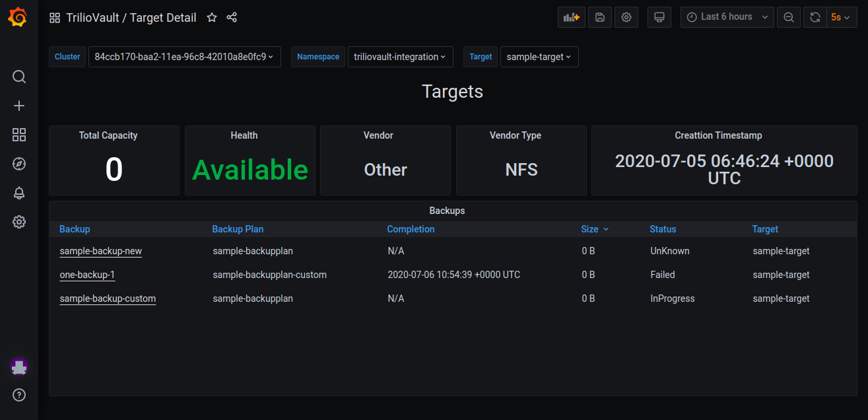Viewport: 868px width, 420px height.
Task: Open the user avatar profile icon
Action: (19, 367)
